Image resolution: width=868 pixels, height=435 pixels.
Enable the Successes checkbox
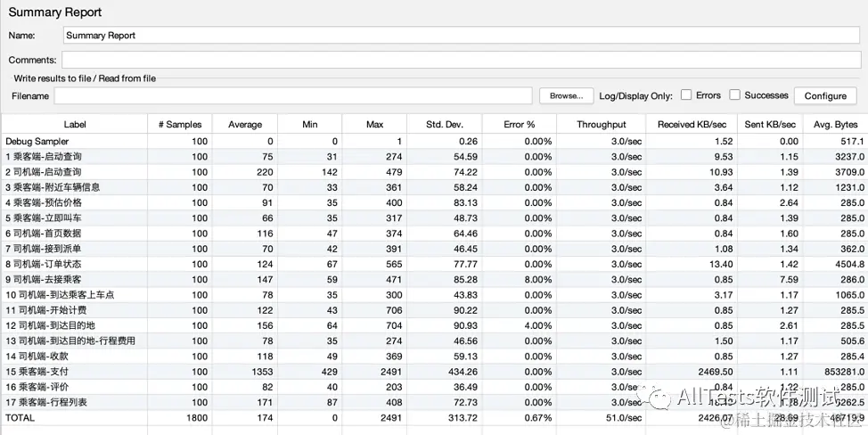point(734,94)
